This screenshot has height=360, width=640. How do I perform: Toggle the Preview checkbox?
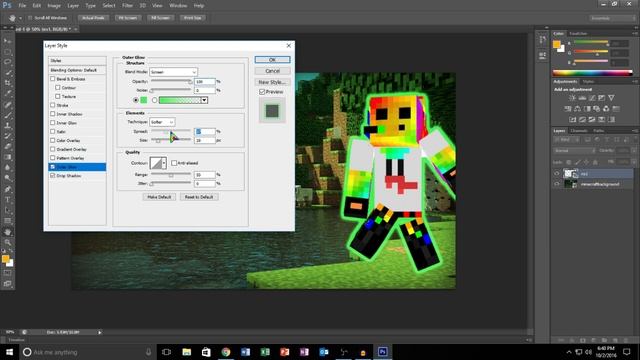(262, 92)
